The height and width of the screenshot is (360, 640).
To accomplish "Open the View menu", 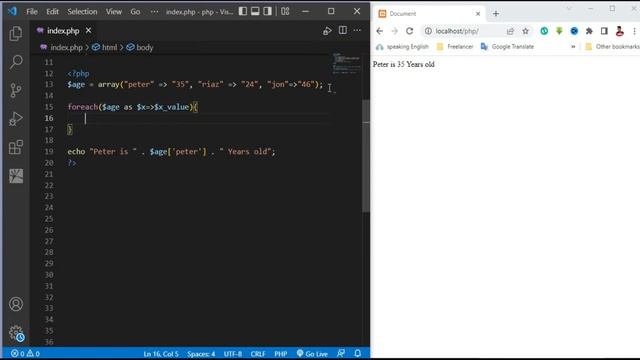I will pyautogui.click(x=113, y=12).
